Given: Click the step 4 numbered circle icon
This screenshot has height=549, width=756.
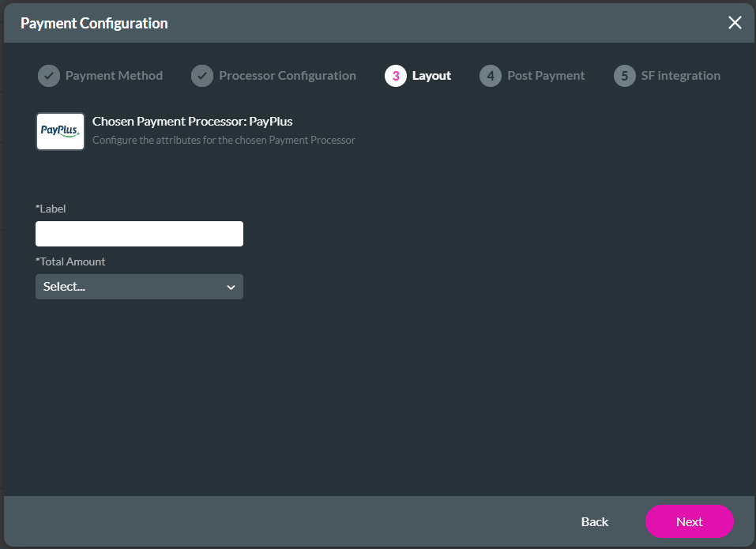Looking at the screenshot, I should 490,75.
